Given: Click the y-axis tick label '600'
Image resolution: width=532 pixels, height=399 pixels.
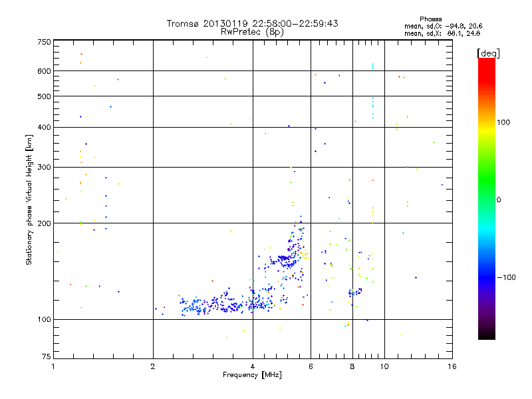Looking at the screenshot, I should point(44,71).
